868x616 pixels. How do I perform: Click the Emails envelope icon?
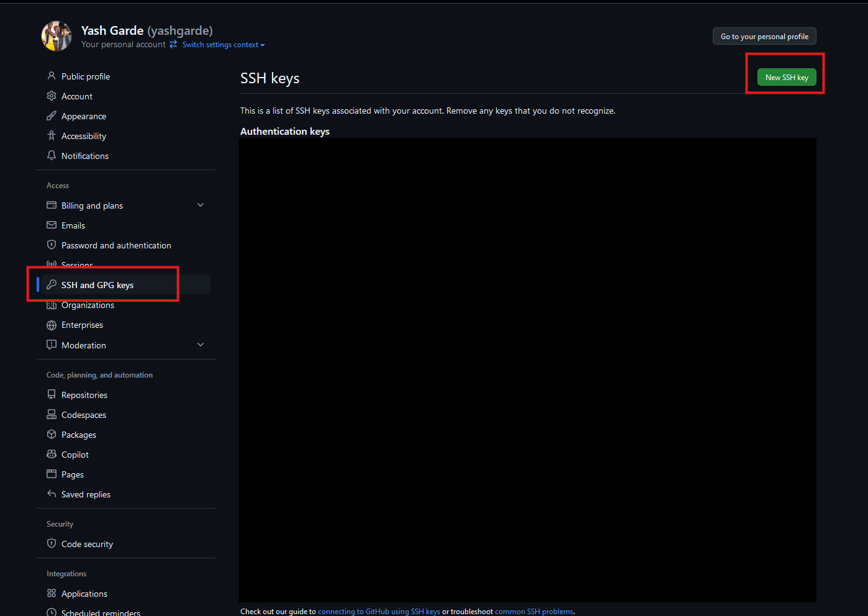pos(52,225)
